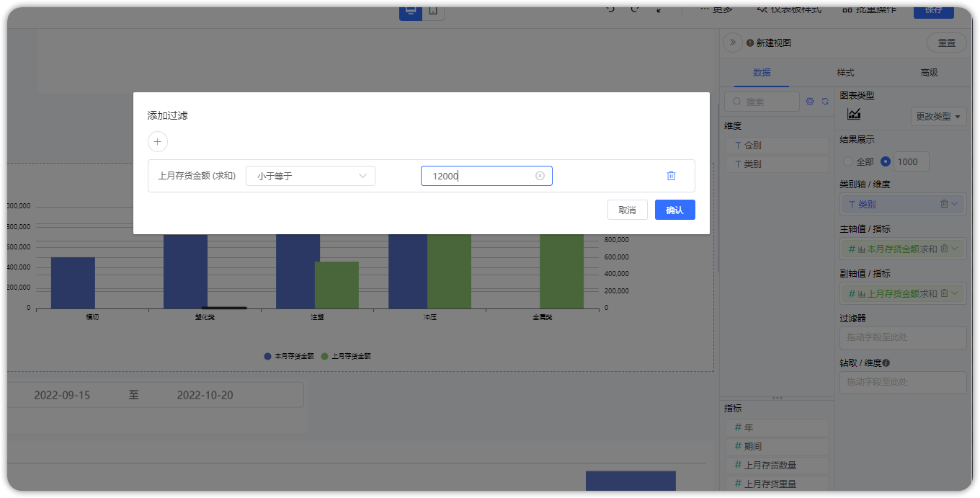Click the chart type line-chart icon
This screenshot has width=980, height=498.
tap(854, 114)
